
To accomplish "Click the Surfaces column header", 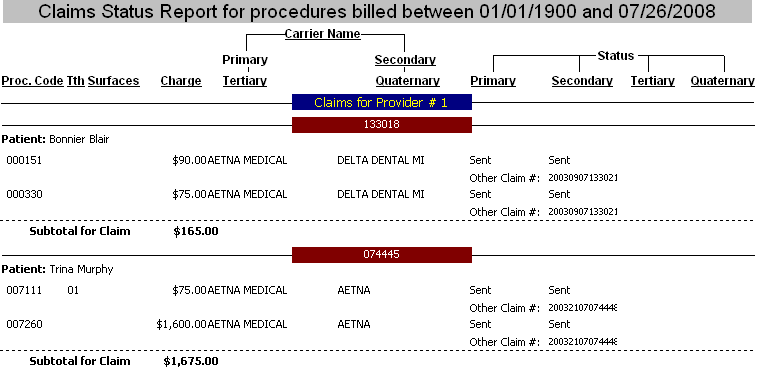I will click(114, 81).
